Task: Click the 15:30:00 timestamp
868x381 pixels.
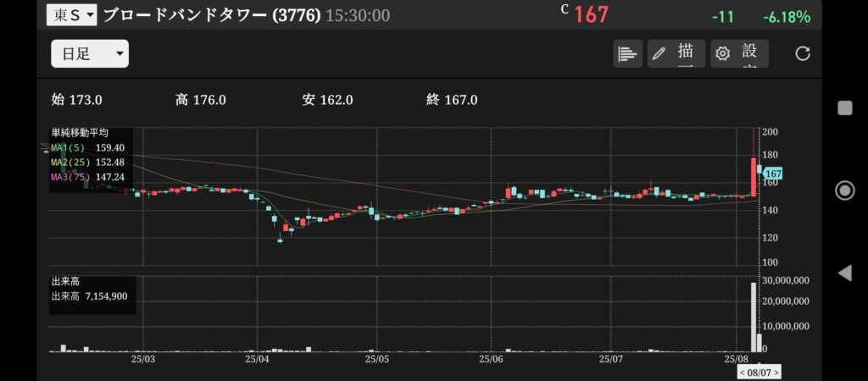Action: [x=358, y=16]
